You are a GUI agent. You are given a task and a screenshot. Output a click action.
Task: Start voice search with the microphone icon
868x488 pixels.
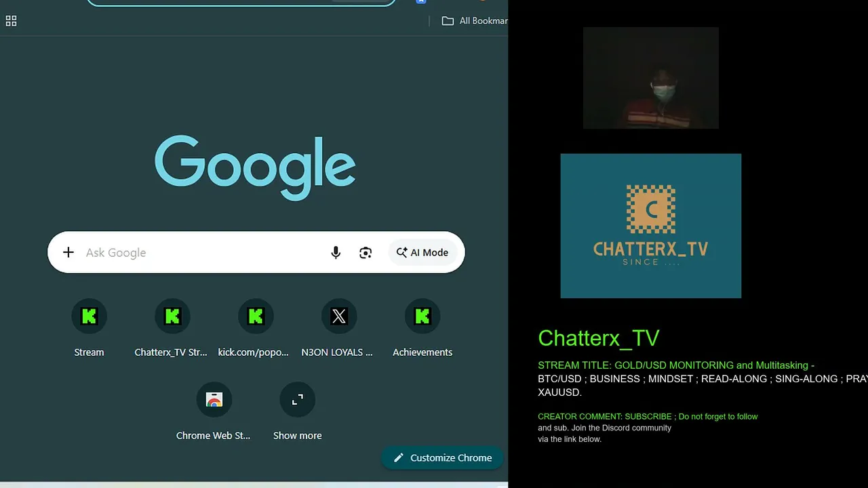[x=336, y=253]
